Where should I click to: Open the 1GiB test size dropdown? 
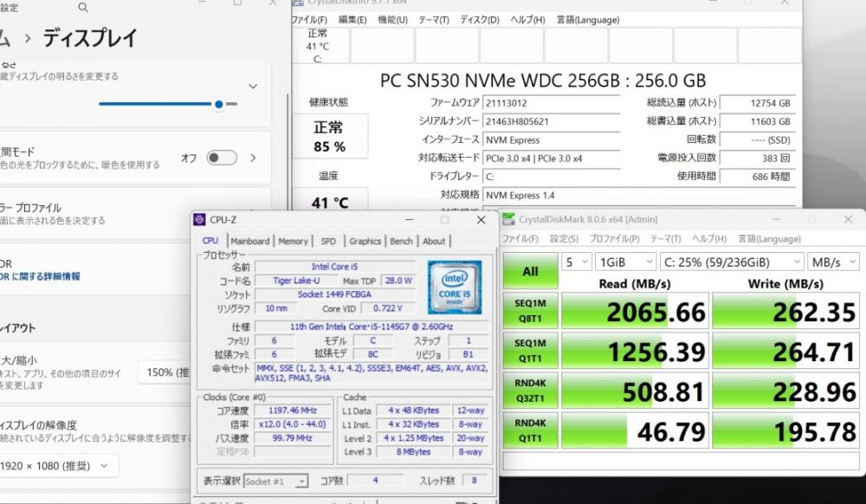[x=625, y=262]
